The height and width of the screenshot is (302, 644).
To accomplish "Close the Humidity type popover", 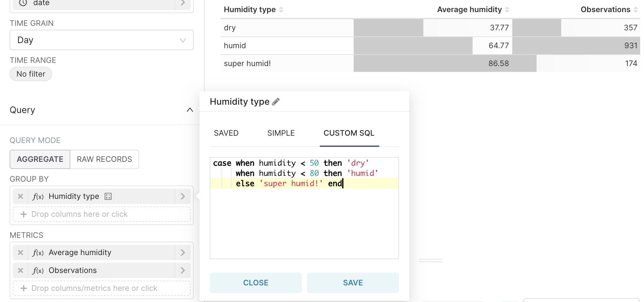I will point(255,283).
